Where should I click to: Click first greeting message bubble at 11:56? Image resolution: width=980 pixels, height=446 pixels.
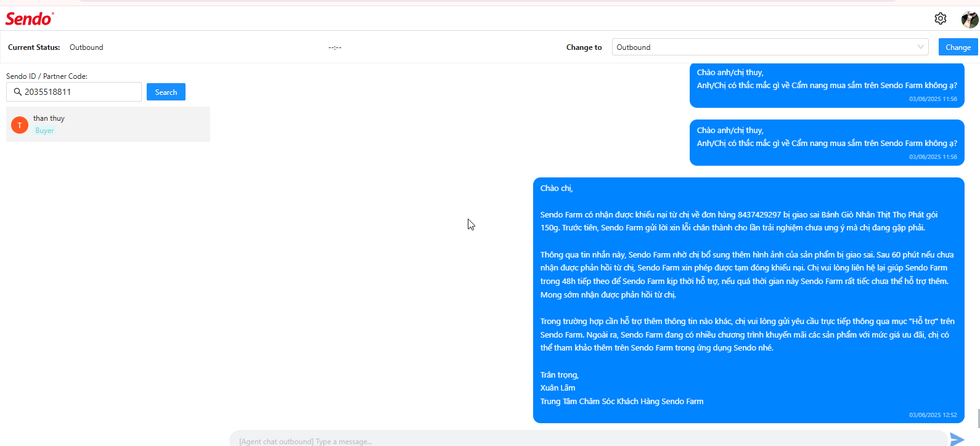(827, 85)
